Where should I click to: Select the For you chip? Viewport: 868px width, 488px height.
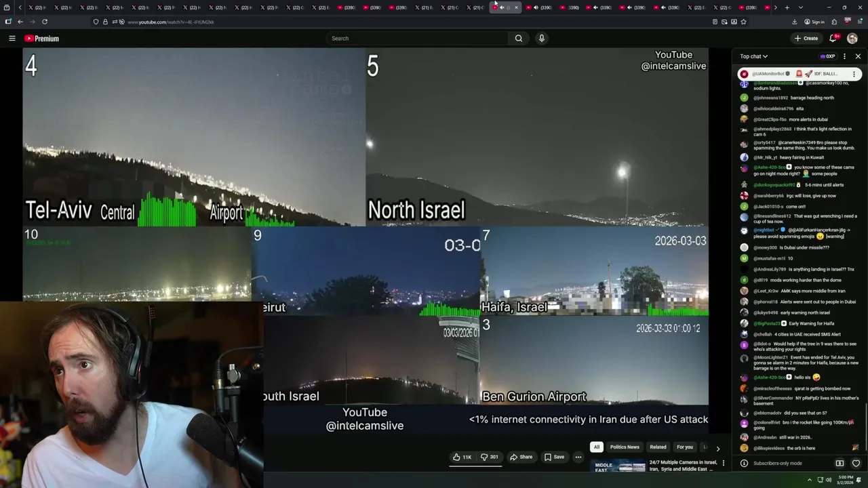[685, 447]
